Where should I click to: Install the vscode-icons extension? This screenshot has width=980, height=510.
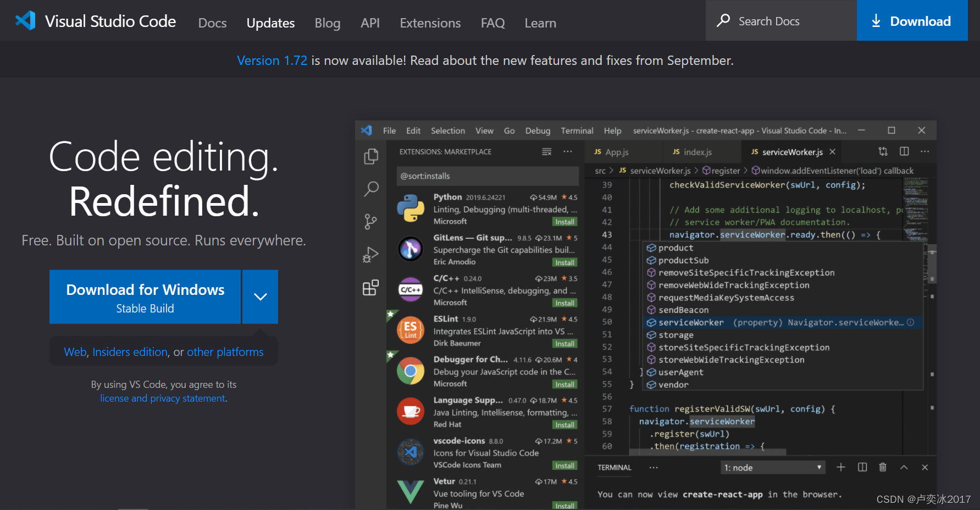(x=564, y=466)
